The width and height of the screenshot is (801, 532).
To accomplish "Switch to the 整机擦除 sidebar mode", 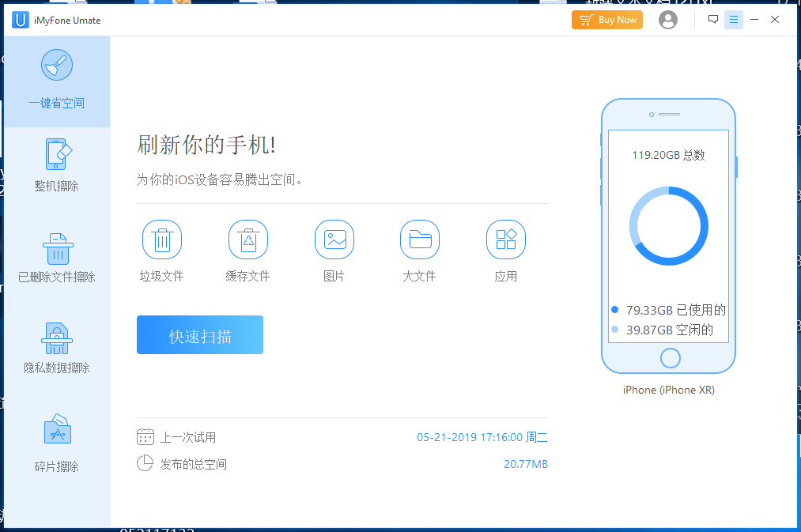I will (x=56, y=164).
